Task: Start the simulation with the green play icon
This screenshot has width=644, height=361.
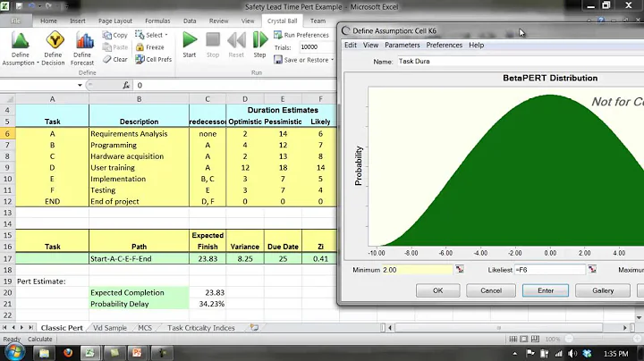Action: [x=190, y=40]
